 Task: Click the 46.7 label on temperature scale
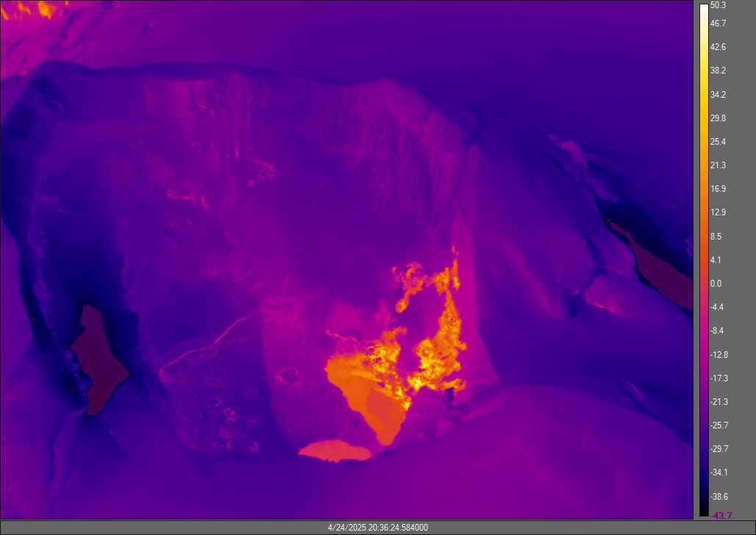point(718,24)
